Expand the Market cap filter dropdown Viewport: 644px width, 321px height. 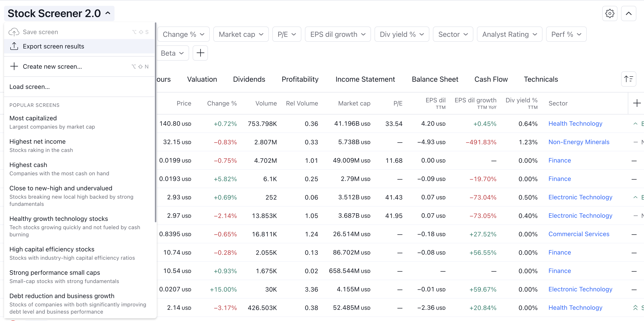tap(241, 34)
